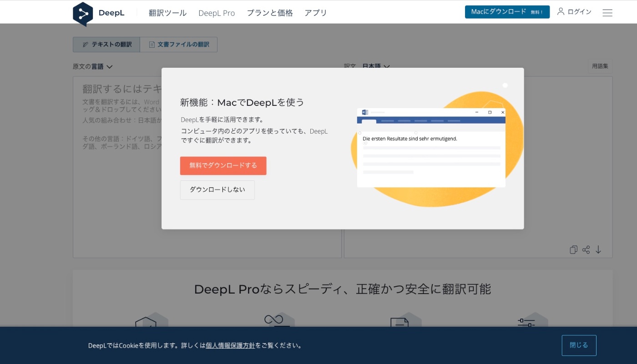Open the hamburger menu icon
637x364 pixels.
[607, 13]
